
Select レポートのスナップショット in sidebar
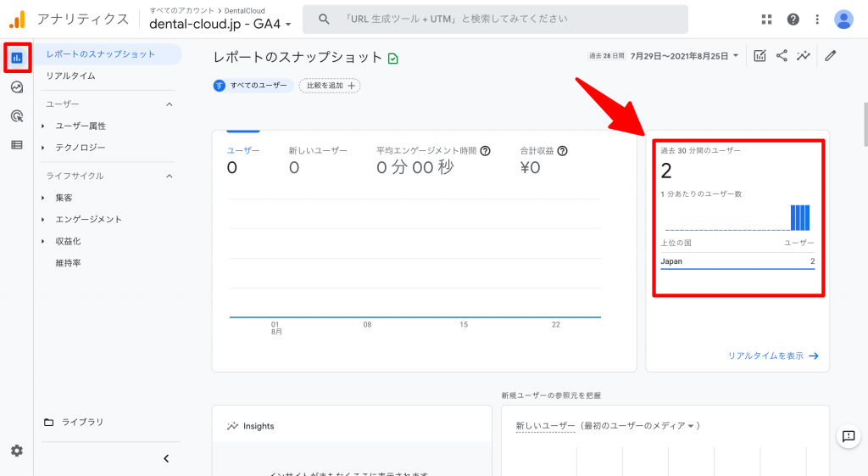(108, 54)
